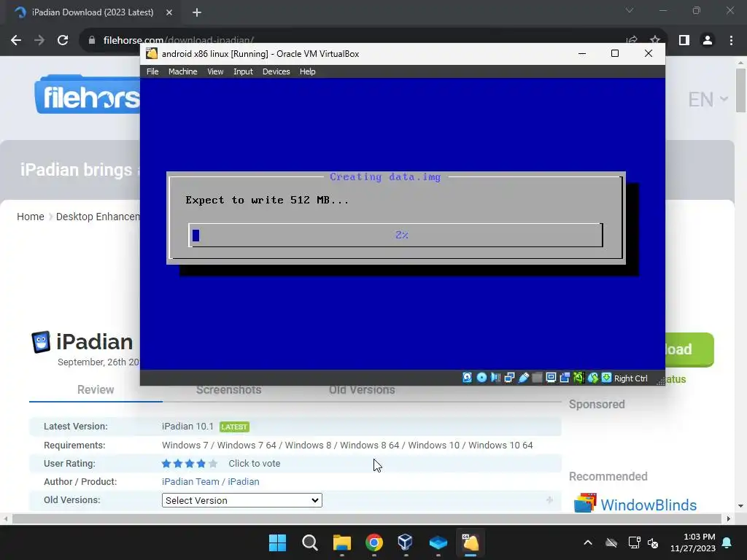Click the green CPU execution icon in VirtualBox status bar

pyautogui.click(x=578, y=378)
